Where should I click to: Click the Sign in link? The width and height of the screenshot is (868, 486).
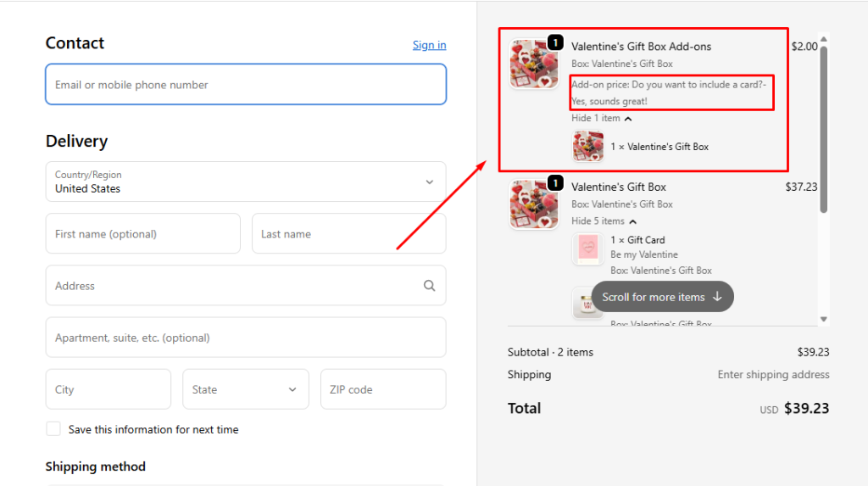tap(429, 45)
